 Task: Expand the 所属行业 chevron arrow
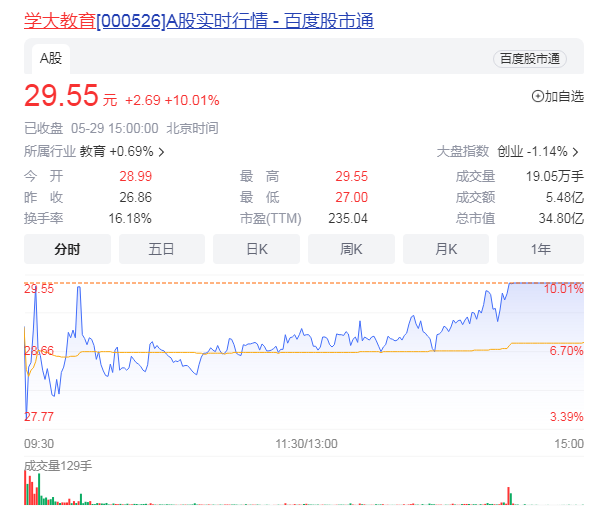pos(162,152)
